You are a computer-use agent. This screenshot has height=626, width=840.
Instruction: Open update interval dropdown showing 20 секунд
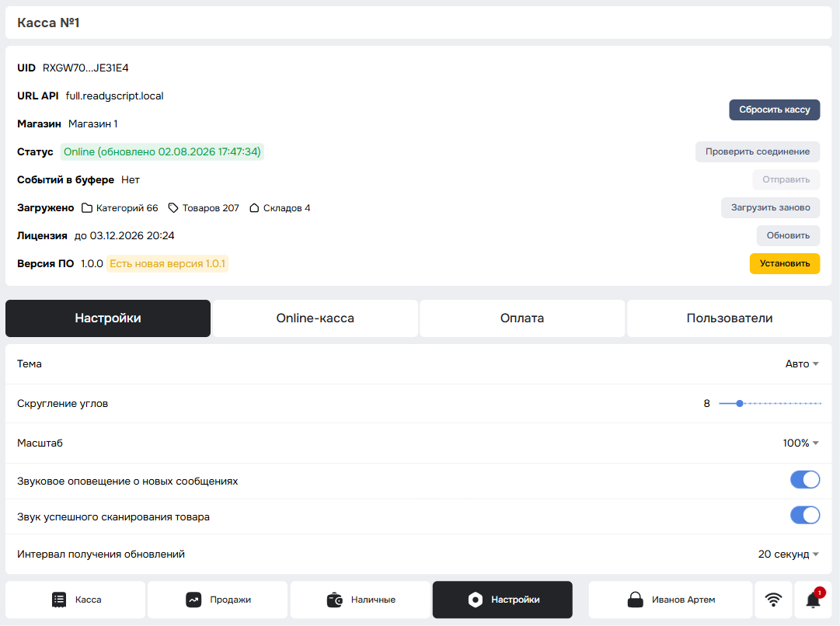pyautogui.click(x=788, y=555)
